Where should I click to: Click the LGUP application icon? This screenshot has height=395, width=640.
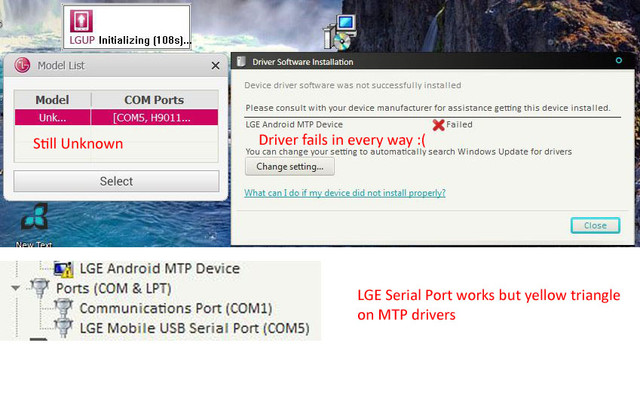pyautogui.click(x=81, y=21)
